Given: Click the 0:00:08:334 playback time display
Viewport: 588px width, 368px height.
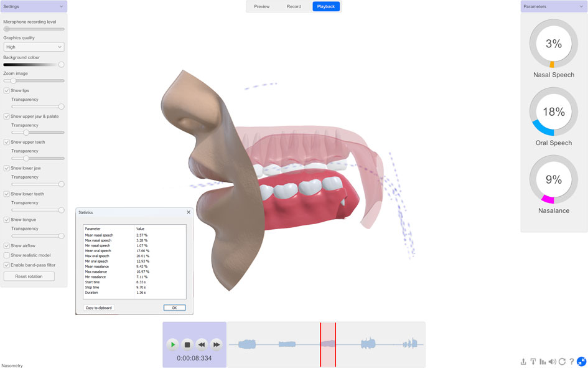Looking at the screenshot, I should click(x=194, y=358).
